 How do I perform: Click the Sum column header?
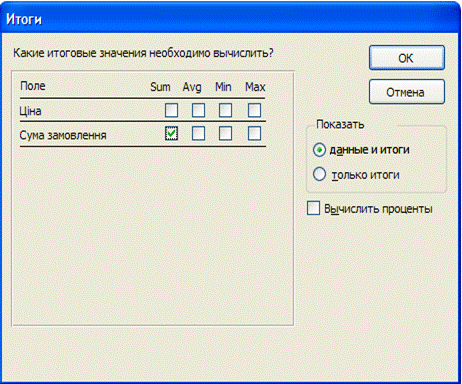click(x=160, y=87)
